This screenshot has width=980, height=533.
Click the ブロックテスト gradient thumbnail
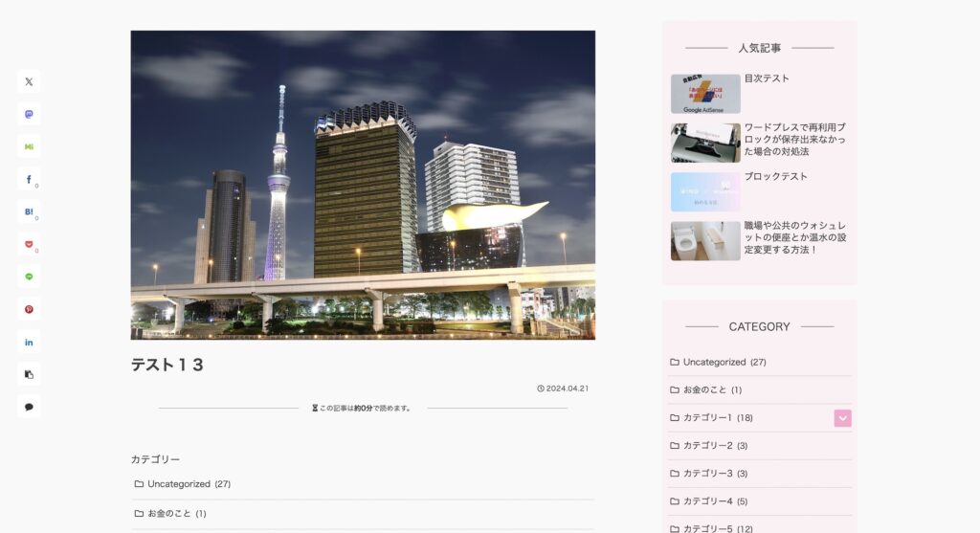point(705,191)
